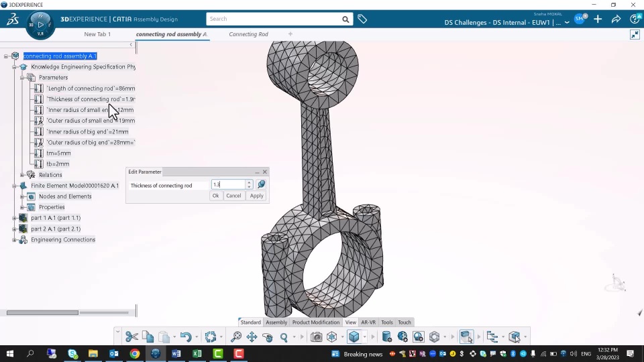This screenshot has width=644, height=362.
Task: Select the Rotate view tool
Action: 268,337
